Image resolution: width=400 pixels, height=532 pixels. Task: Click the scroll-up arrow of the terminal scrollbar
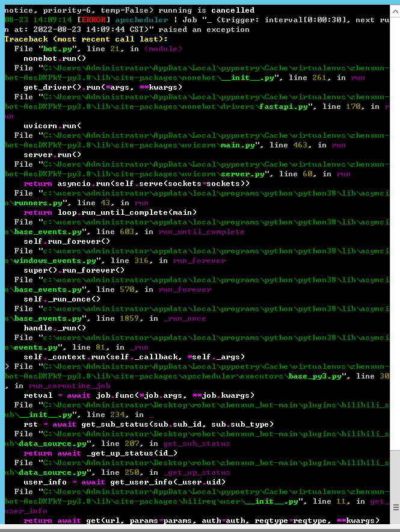pyautogui.click(x=395, y=12)
